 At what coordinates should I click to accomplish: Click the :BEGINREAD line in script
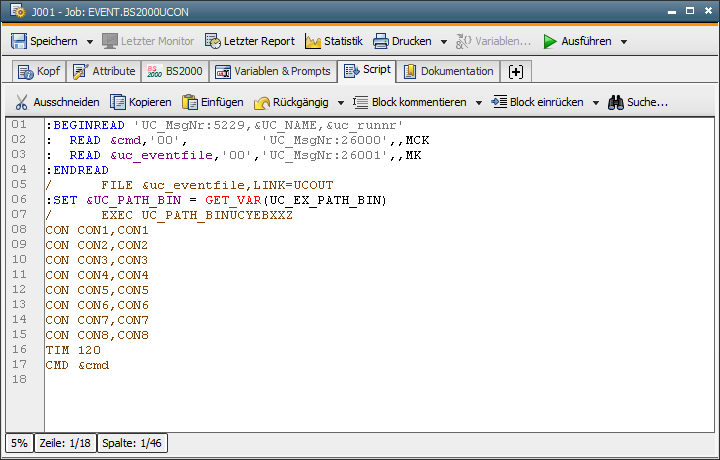tap(225, 125)
